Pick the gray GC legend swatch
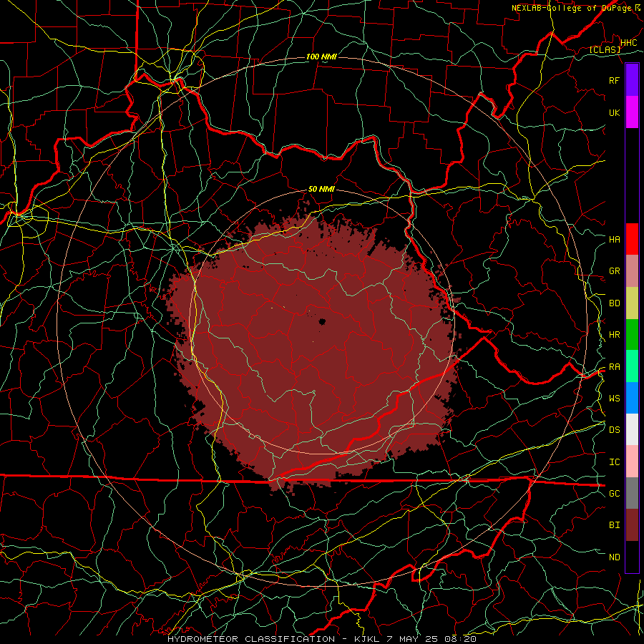644x644 pixels. [632, 493]
